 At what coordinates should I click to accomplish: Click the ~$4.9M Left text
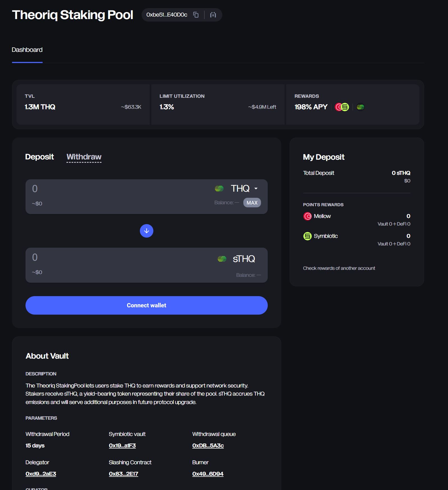point(262,107)
